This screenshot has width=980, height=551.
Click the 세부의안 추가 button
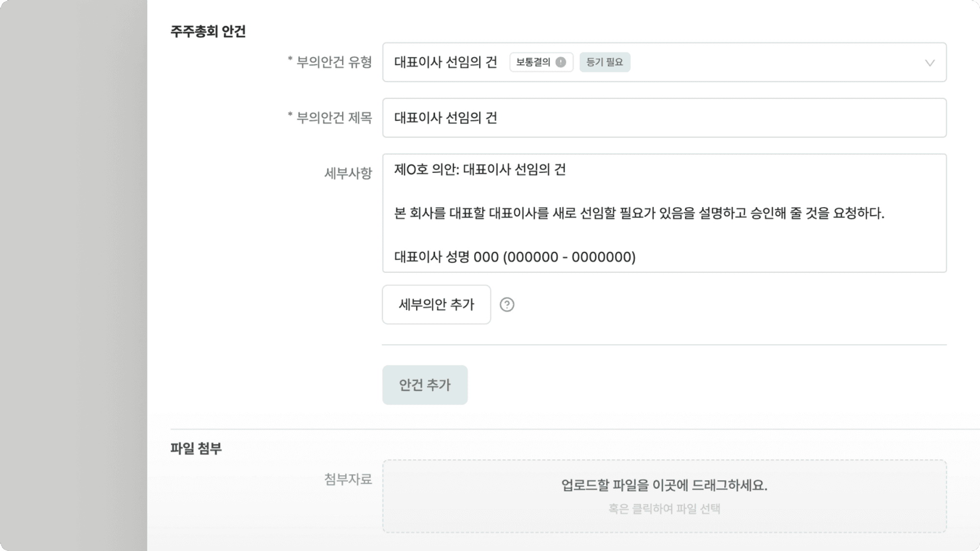(x=436, y=304)
